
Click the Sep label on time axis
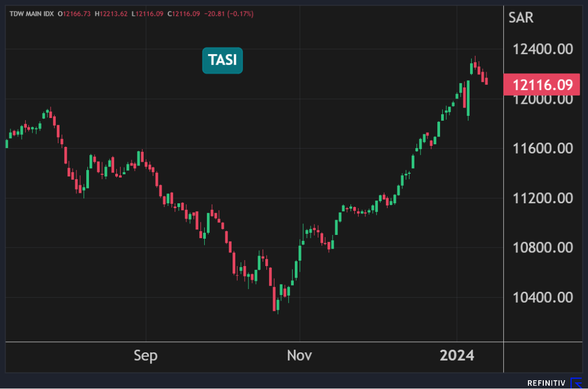tap(146, 356)
